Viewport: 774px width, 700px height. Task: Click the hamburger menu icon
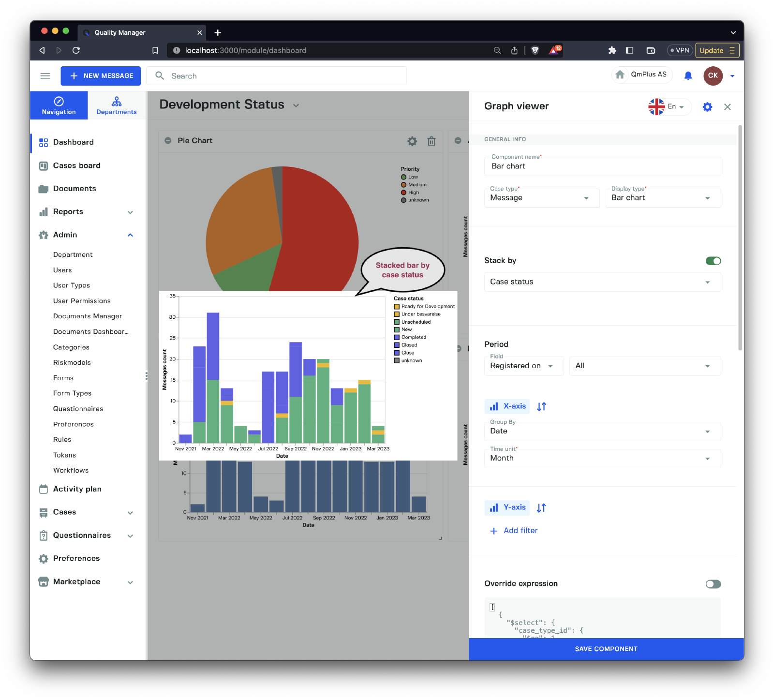pos(45,76)
